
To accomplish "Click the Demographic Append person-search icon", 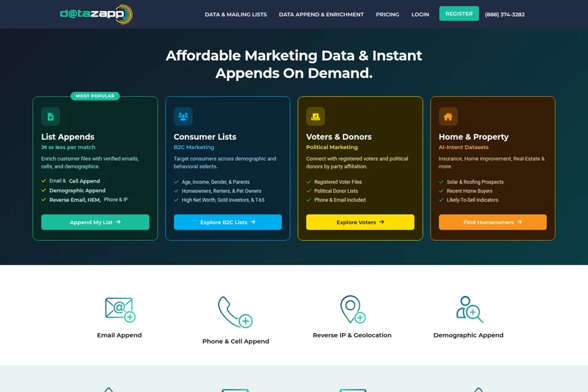I will point(469,309).
